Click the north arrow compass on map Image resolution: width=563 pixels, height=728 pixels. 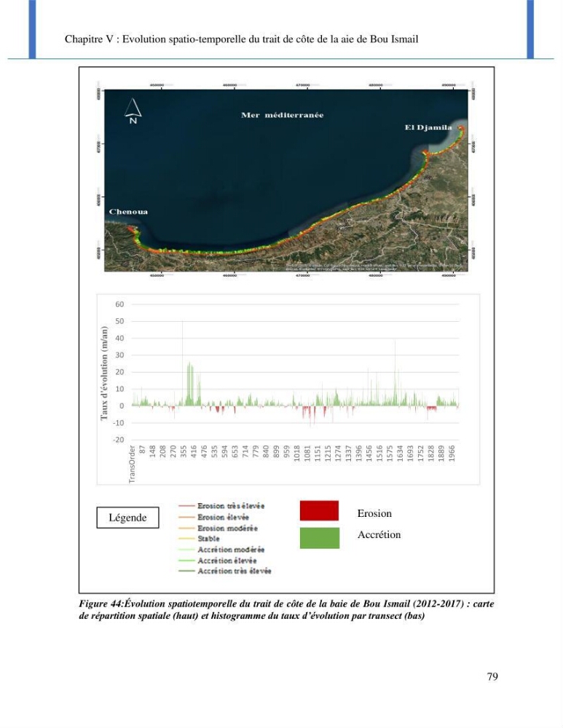133,111
